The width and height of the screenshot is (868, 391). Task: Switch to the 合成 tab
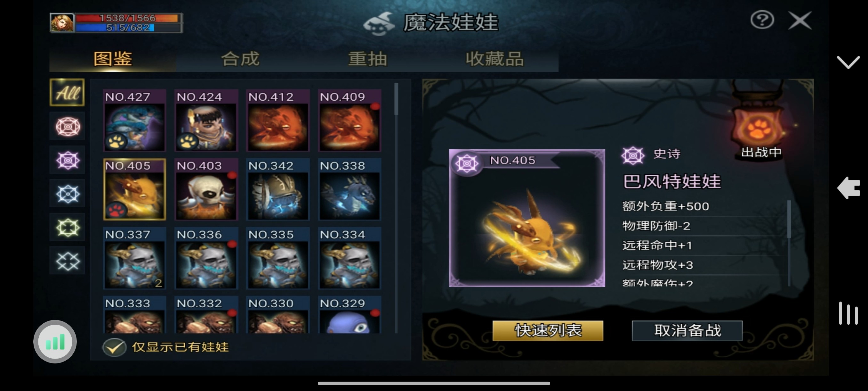pos(240,59)
